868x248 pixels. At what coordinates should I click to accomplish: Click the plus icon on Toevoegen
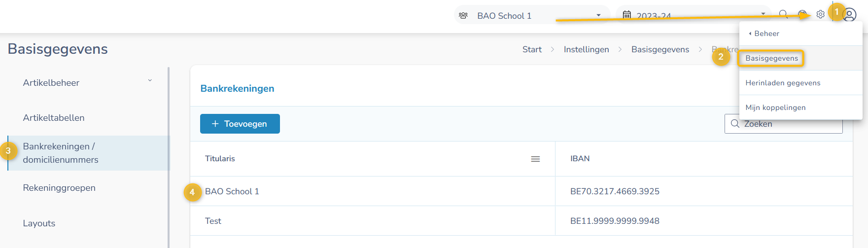tap(215, 124)
